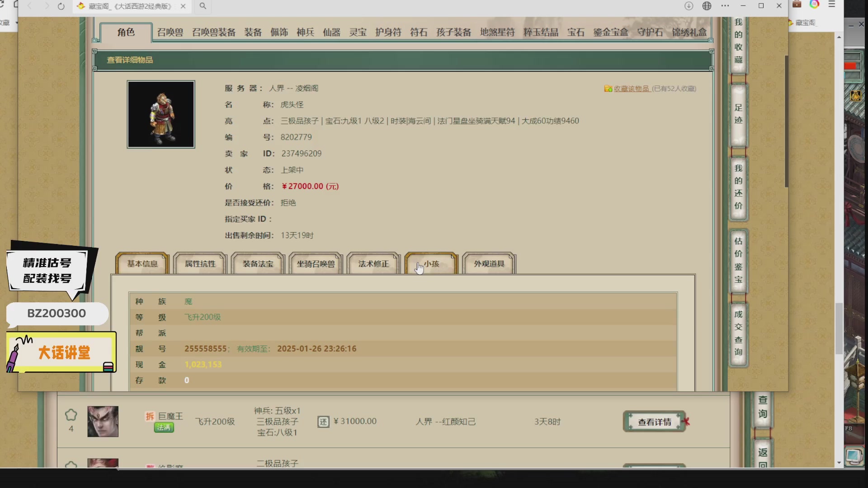Open the 神兵 category tab
868x488 pixels.
point(306,32)
